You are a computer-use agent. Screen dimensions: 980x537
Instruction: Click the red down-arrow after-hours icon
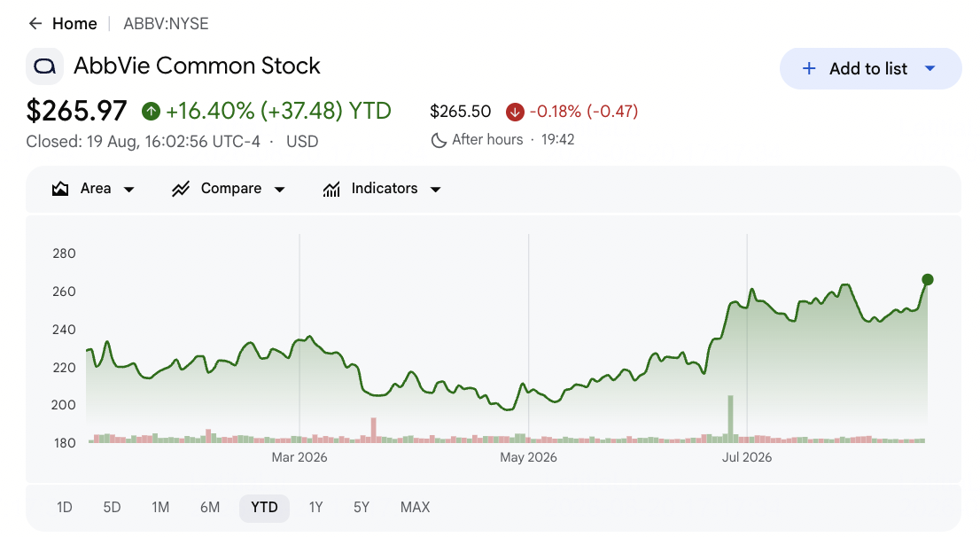coord(515,112)
